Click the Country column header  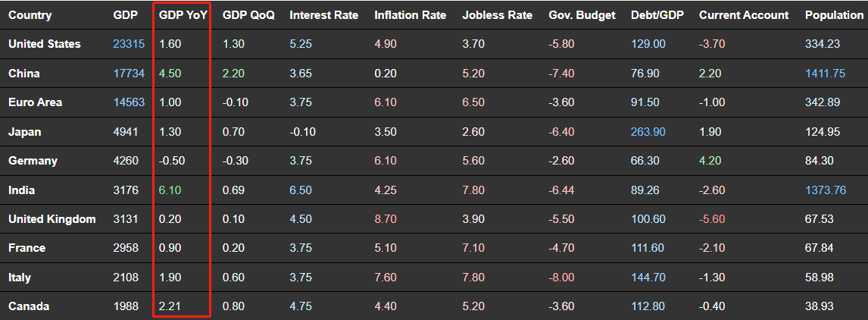pyautogui.click(x=30, y=15)
